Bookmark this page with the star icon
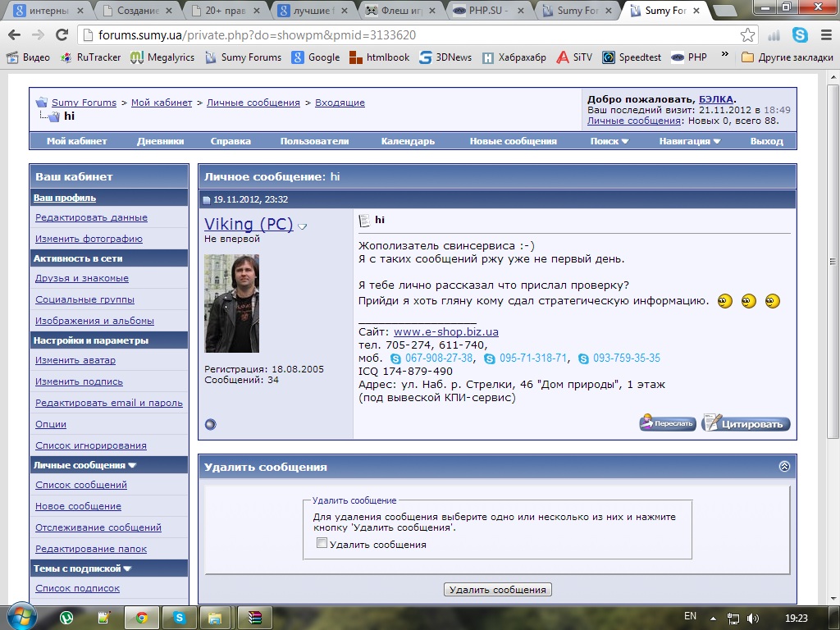Image resolution: width=840 pixels, height=630 pixels. (747, 35)
